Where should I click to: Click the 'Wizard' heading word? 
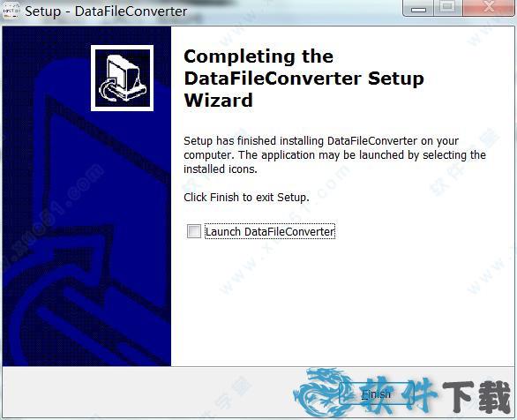[218, 101]
